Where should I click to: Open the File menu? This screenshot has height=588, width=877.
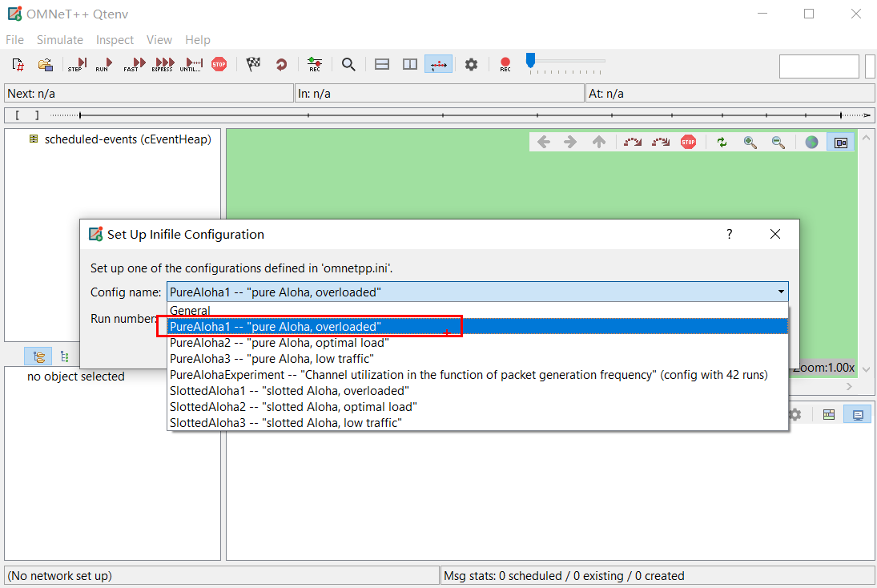click(x=14, y=40)
